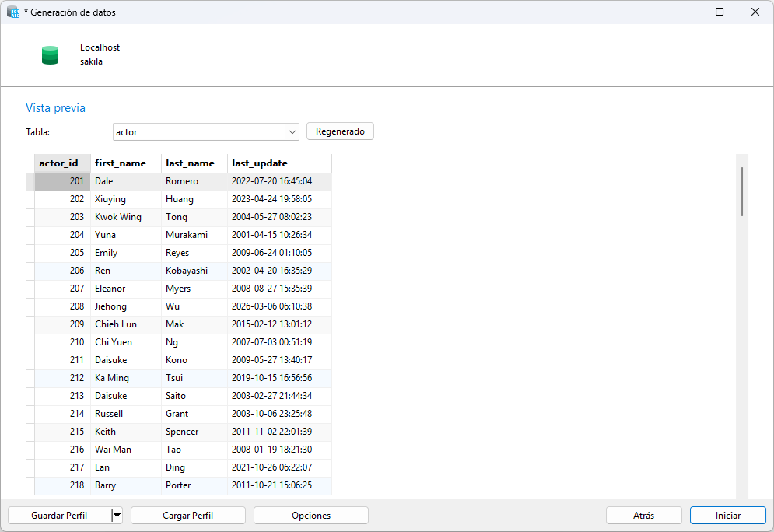Select first name cell Jiehong
The width and height of the screenshot is (774, 532).
click(x=126, y=306)
